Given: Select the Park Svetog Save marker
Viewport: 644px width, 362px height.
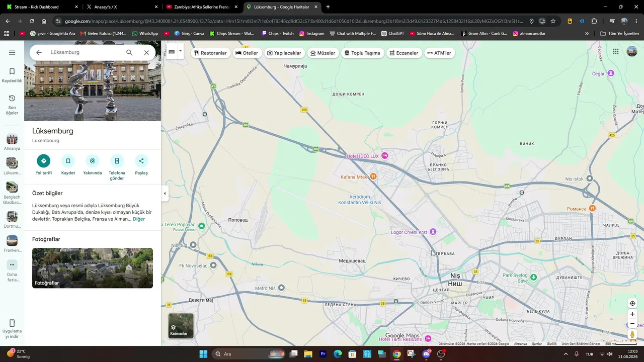Looking at the screenshot, I should pos(534,278).
